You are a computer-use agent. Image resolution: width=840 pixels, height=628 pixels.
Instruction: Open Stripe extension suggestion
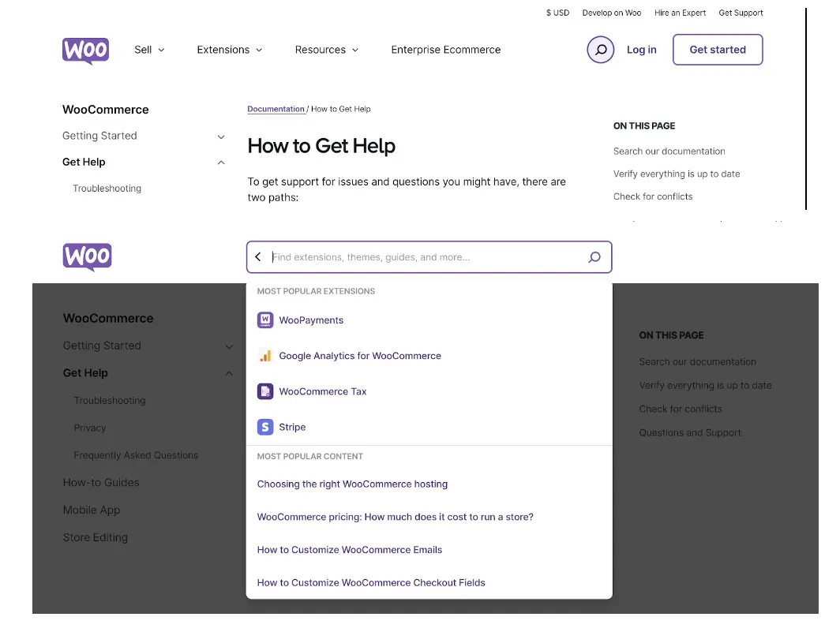coord(292,428)
